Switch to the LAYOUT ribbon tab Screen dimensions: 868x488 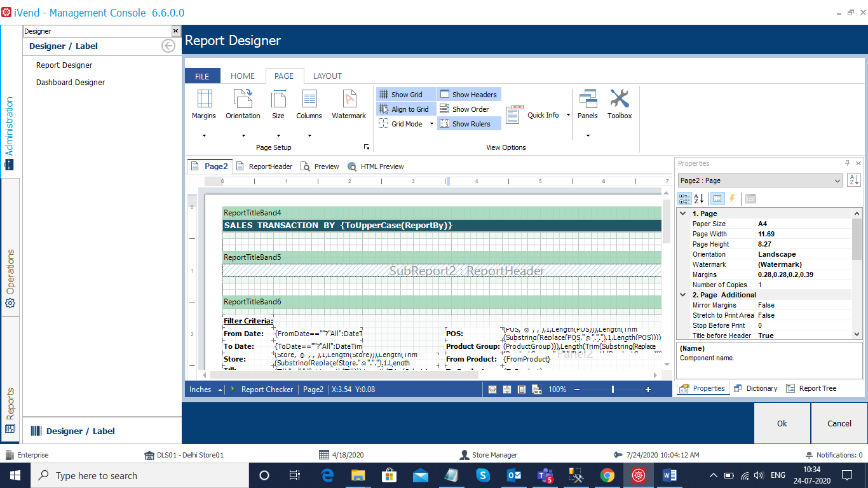click(x=327, y=76)
